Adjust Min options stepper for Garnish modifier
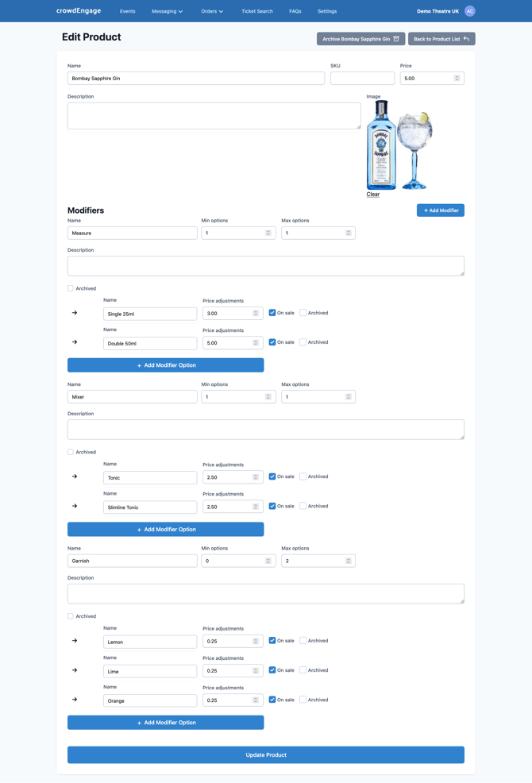Screen dimensions: 532x783 click(268, 561)
